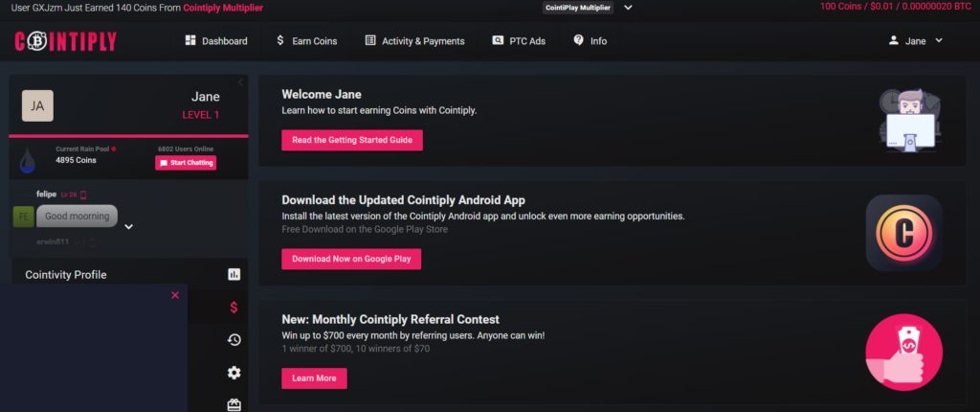Open Activity & Payments menu
The height and width of the screenshot is (412, 980).
click(415, 40)
